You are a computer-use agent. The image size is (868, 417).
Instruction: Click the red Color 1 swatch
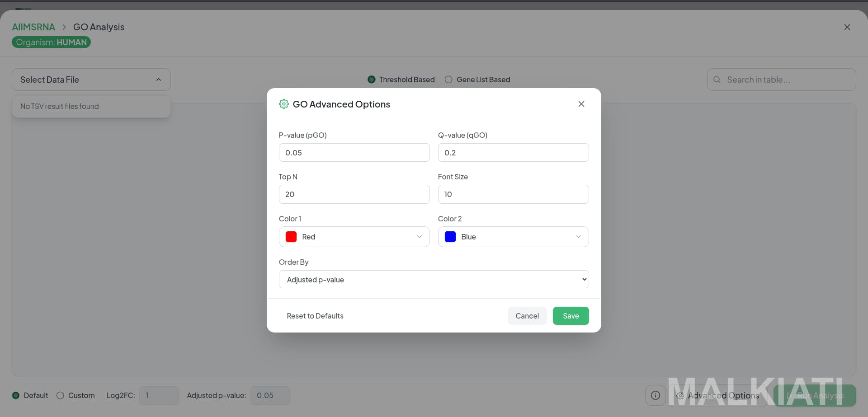coord(291,237)
